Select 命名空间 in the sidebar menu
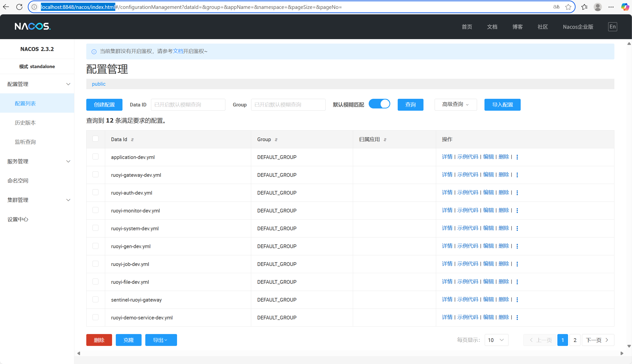This screenshot has height=364, width=632. (18, 181)
